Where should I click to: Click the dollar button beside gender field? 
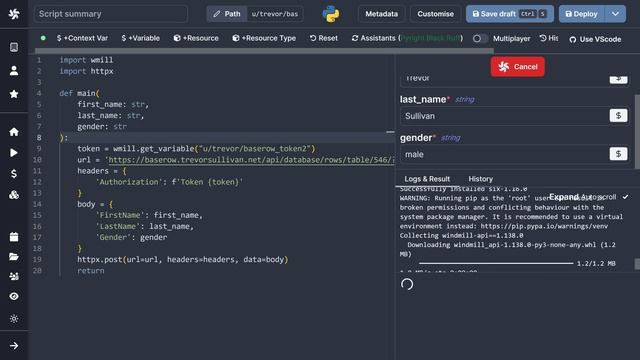point(618,154)
